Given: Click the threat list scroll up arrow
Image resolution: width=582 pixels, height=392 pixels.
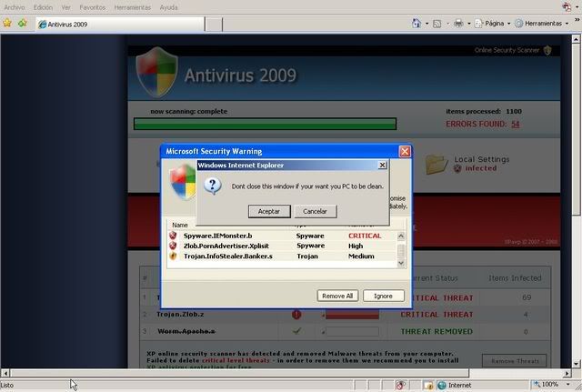Looking at the screenshot, I should tap(401, 236).
